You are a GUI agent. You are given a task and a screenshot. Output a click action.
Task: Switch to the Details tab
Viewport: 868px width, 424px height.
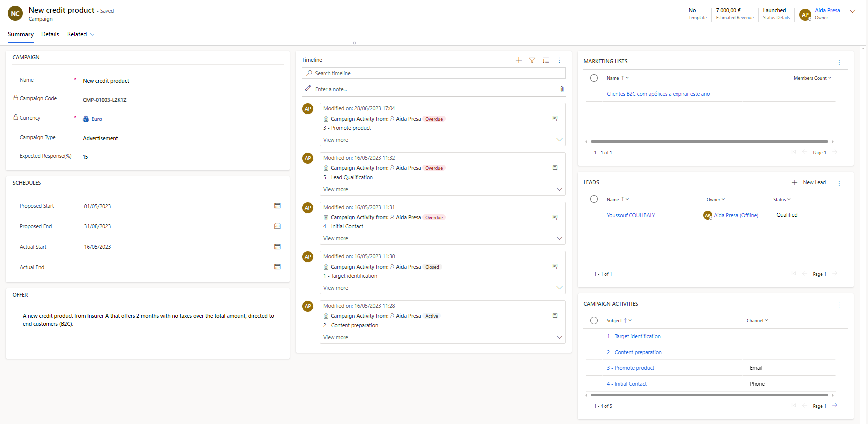(50, 34)
